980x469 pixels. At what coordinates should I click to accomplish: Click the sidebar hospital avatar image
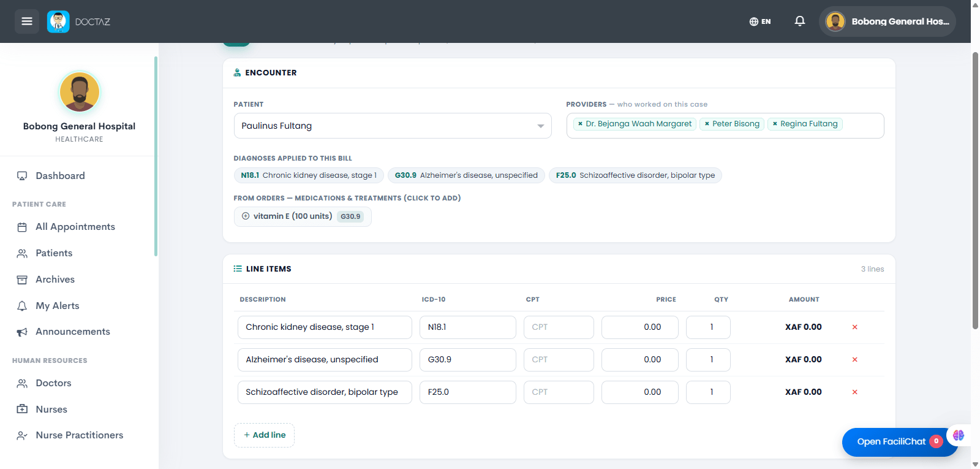80,92
